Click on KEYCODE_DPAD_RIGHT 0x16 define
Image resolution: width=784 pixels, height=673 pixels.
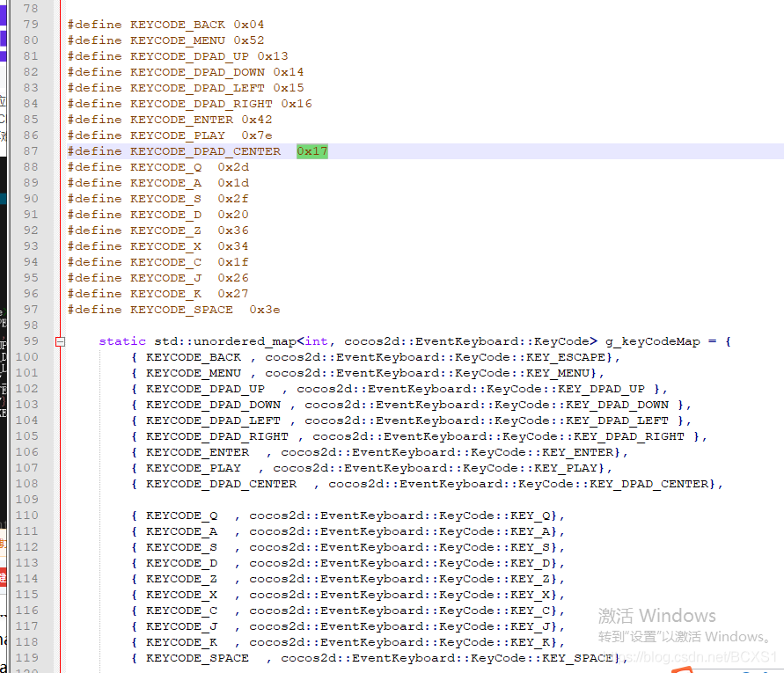[189, 104]
